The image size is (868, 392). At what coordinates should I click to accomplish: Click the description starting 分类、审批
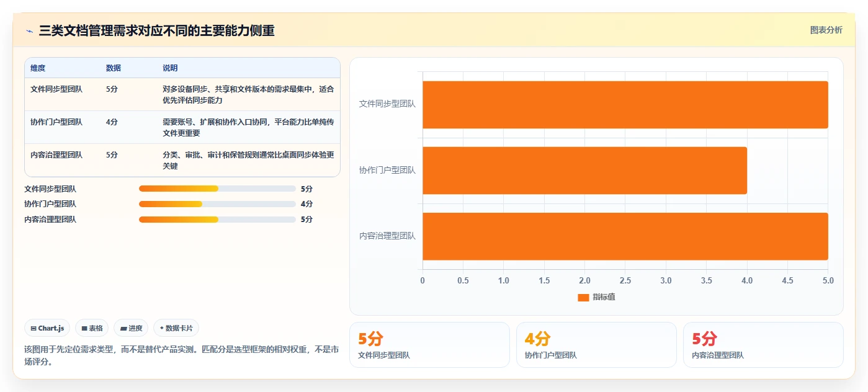248,160
